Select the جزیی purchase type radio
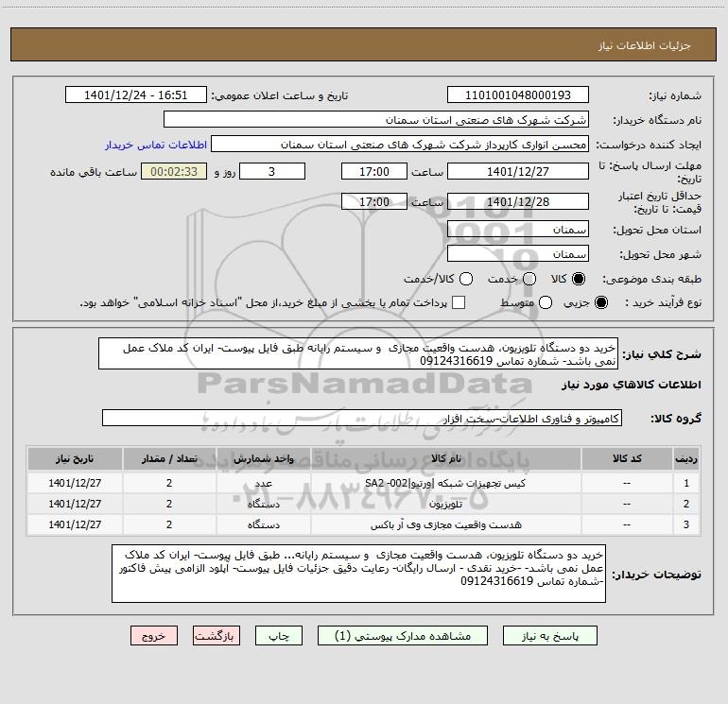This screenshot has height=704, width=728. click(x=600, y=302)
